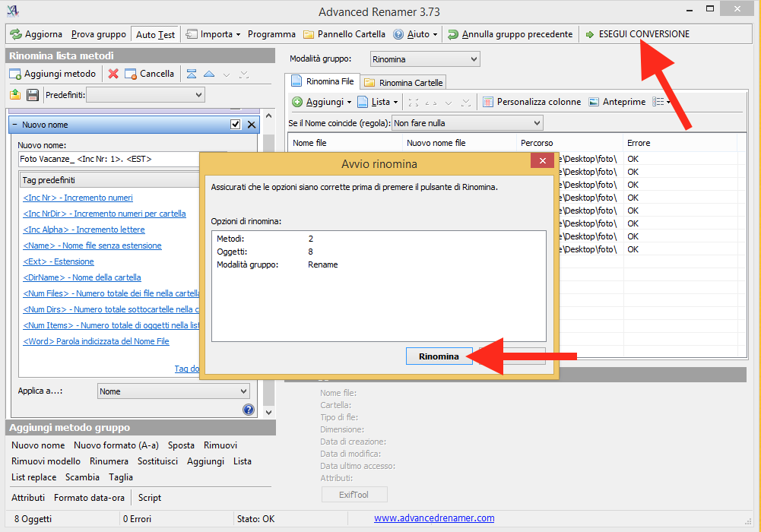761x532 pixels.
Task: Select Prova gruppo in the toolbar
Action: click(99, 34)
